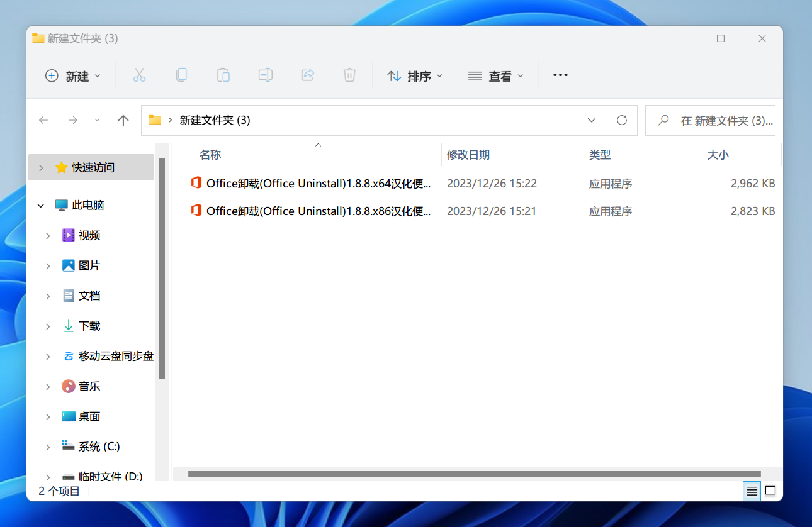Image resolution: width=812 pixels, height=527 pixels.
Task: Open the 排序 sort dropdown
Action: [415, 76]
